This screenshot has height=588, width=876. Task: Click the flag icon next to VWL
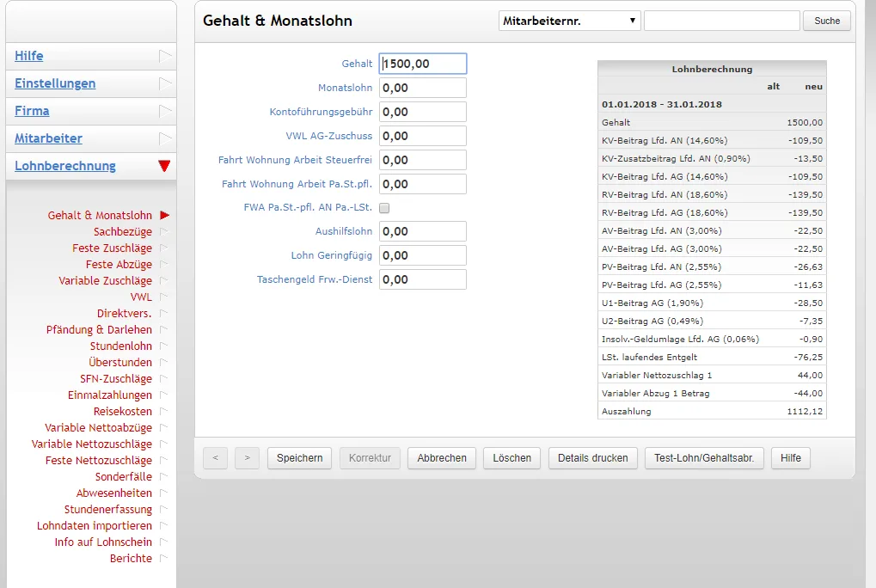[163, 297]
